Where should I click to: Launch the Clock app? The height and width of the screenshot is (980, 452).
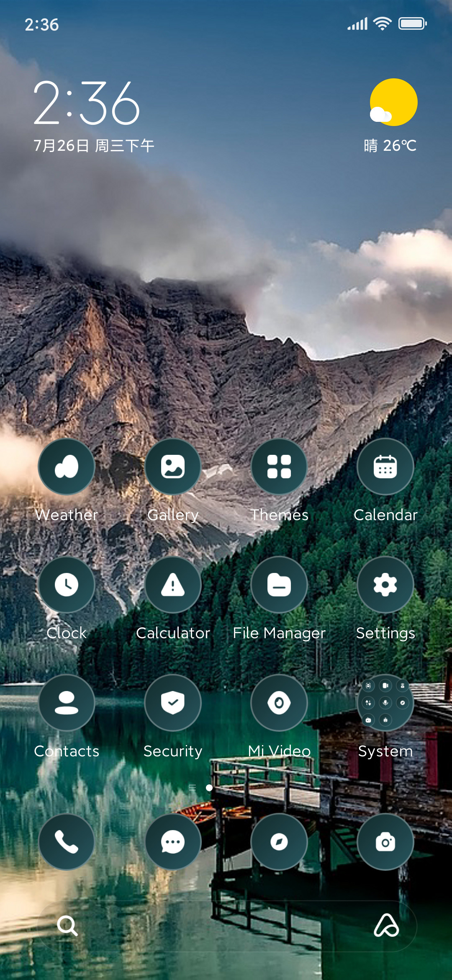pos(67,585)
